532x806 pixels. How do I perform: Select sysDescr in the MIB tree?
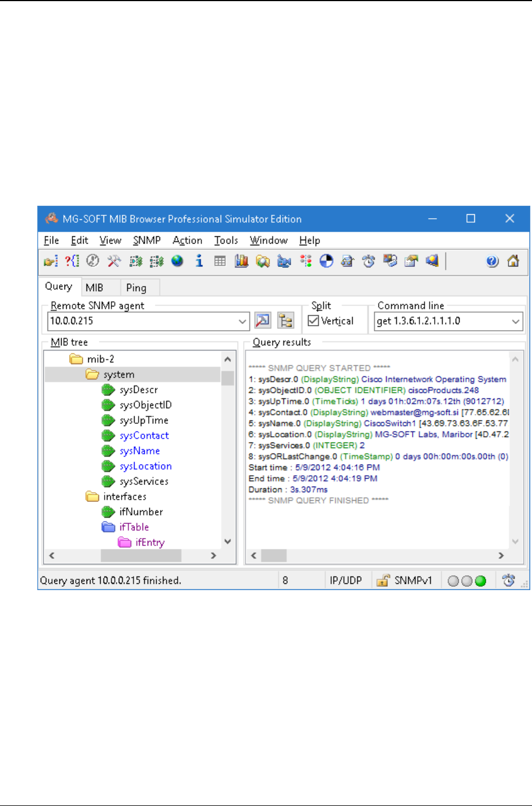tap(130, 389)
